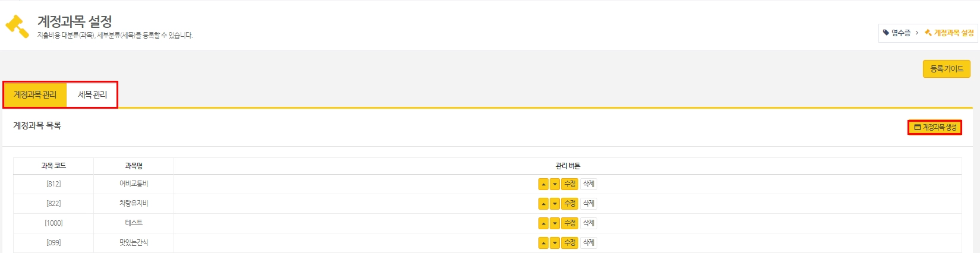
Task: Move 차량유지비 row up with arrow icon
Action: 543,204
